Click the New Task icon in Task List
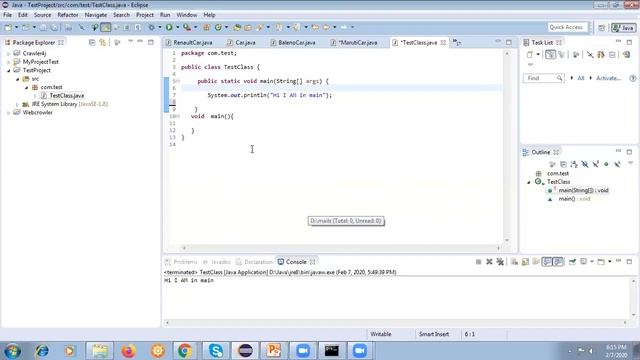 pos(530,55)
